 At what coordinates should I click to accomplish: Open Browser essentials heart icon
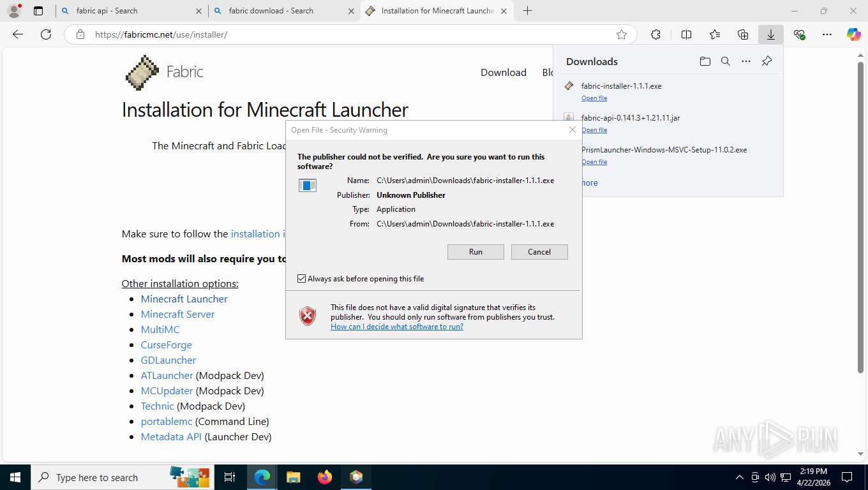[799, 34]
